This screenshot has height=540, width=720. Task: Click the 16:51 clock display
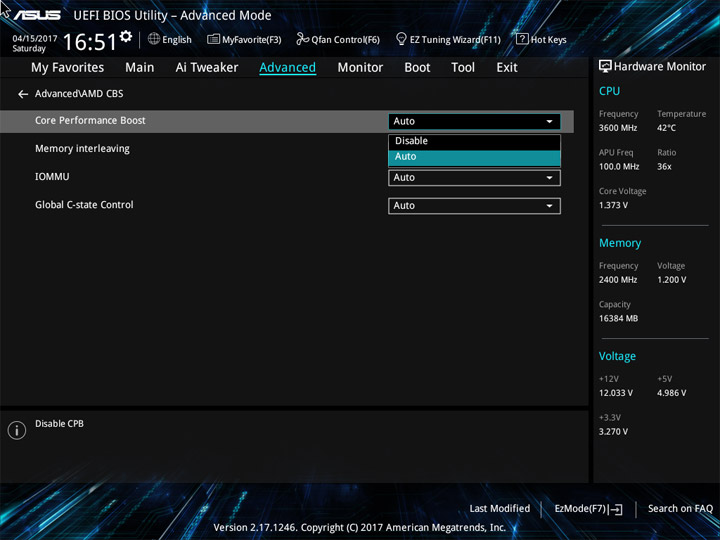pos(90,42)
